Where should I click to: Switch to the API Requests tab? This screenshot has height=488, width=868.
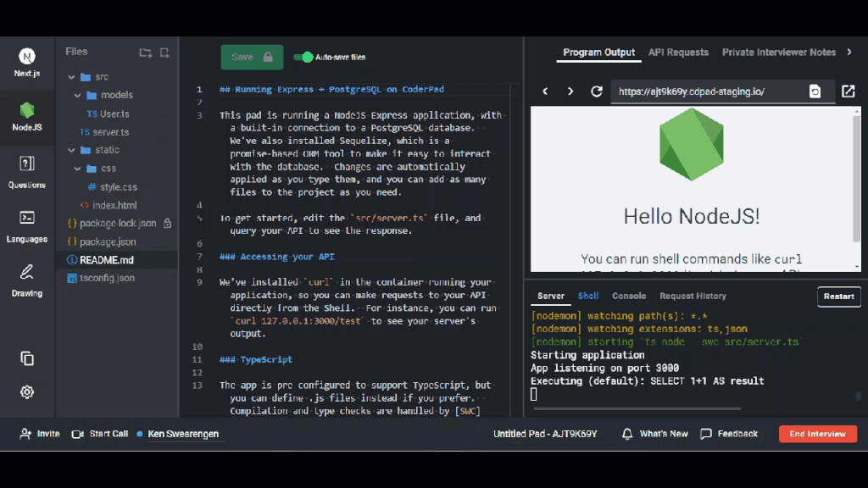(x=678, y=53)
